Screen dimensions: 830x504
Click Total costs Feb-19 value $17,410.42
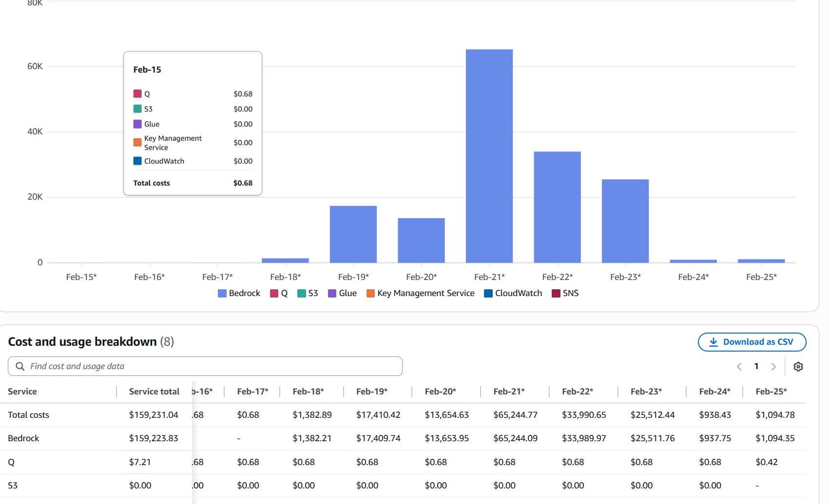[378, 415]
